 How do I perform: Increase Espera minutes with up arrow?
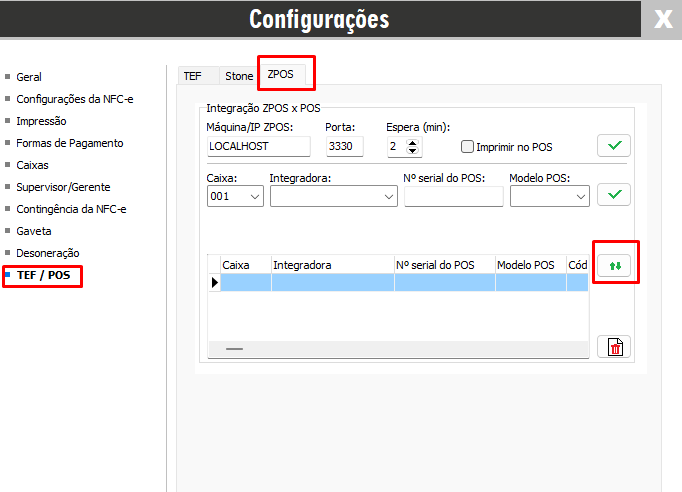[x=414, y=142]
